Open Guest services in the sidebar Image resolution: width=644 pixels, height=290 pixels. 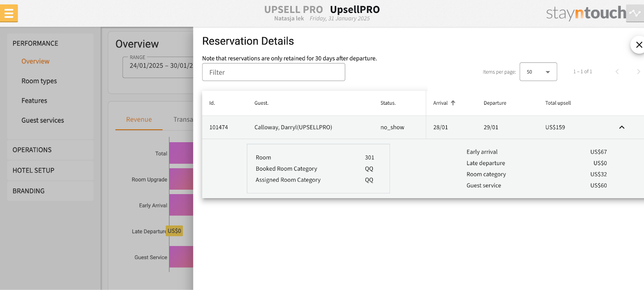(43, 120)
